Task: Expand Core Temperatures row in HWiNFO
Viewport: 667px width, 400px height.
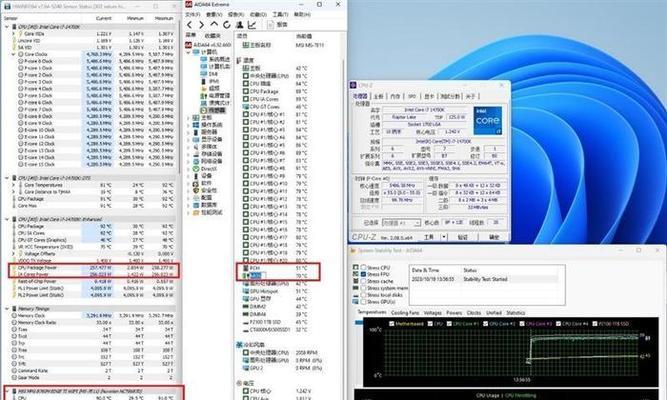Action: tap(13, 185)
